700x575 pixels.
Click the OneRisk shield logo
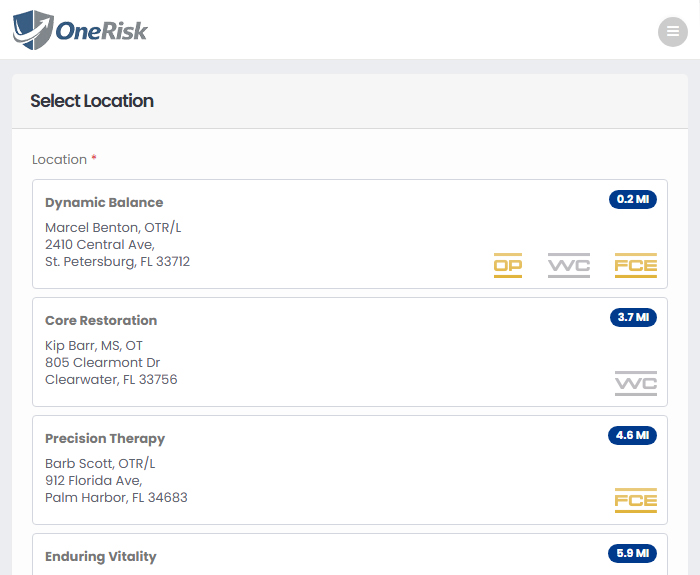coord(33,30)
